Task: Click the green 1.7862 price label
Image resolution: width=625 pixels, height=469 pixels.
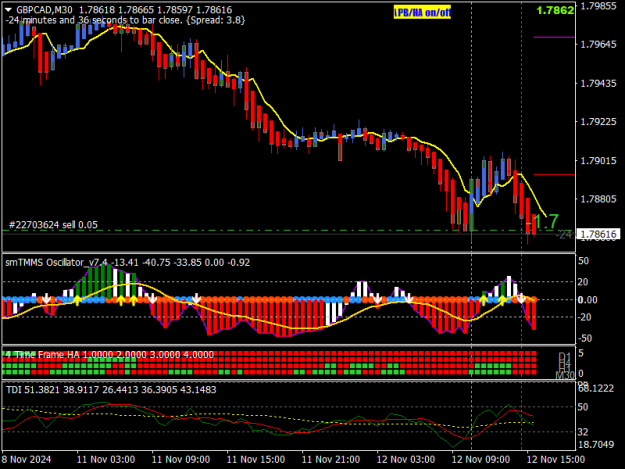Action: [x=555, y=10]
